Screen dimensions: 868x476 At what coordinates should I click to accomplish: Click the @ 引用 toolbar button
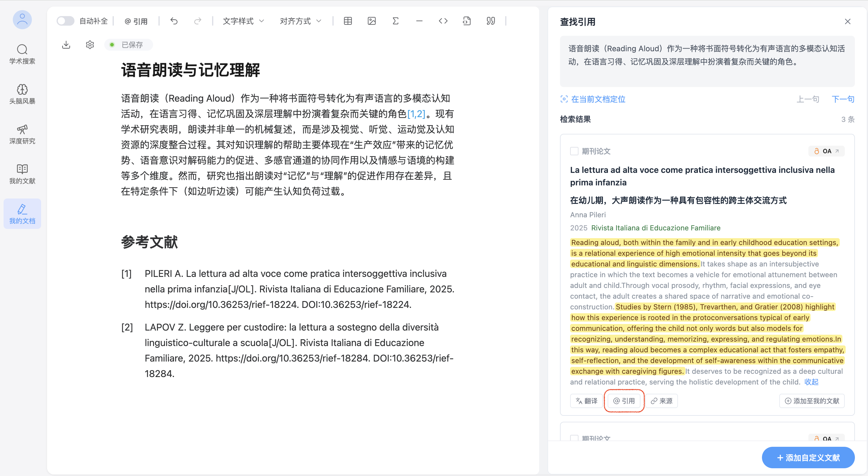click(136, 21)
